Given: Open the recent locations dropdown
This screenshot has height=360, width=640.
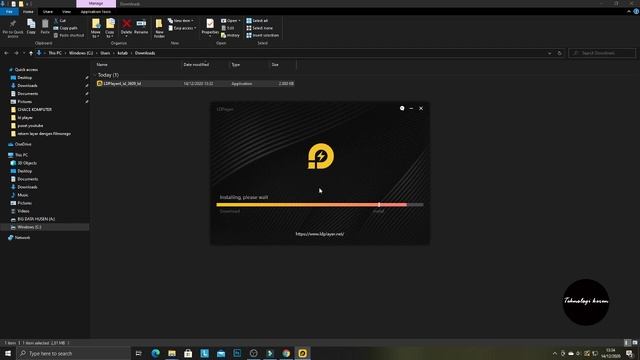Looking at the screenshot, I should coord(24,53).
